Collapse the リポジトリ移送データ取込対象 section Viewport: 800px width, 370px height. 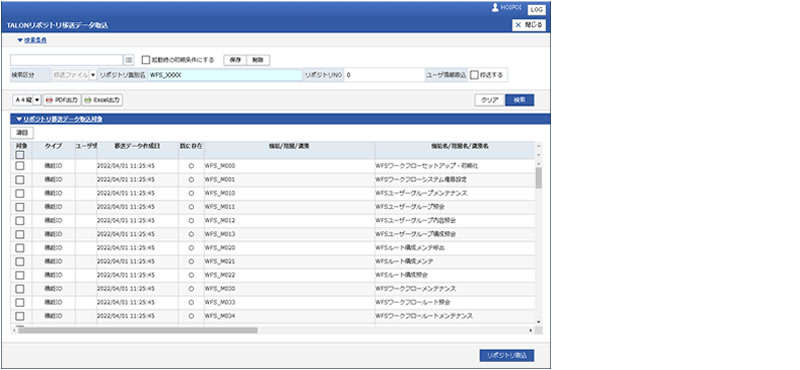[59, 119]
